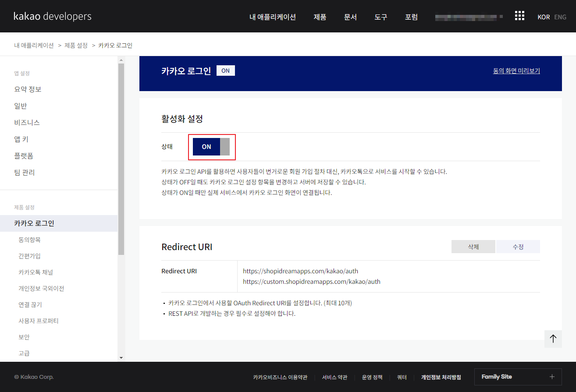The width and height of the screenshot is (576, 392).
Task: Open 사용자 프로퍼티 submenu item
Action: pyautogui.click(x=39, y=321)
